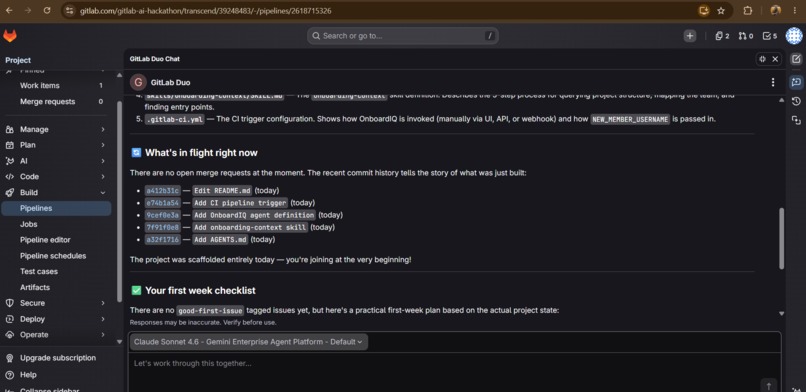Open Pipeline editor
Image resolution: width=806 pixels, height=392 pixels.
[x=56, y=240]
